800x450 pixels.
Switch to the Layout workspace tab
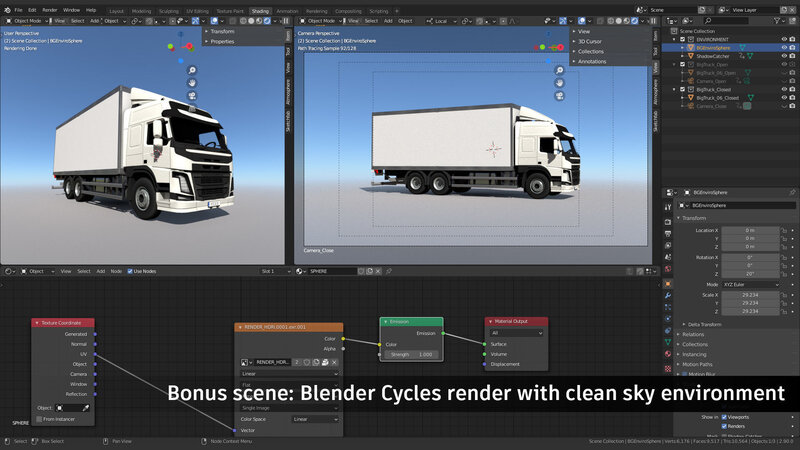pyautogui.click(x=116, y=10)
